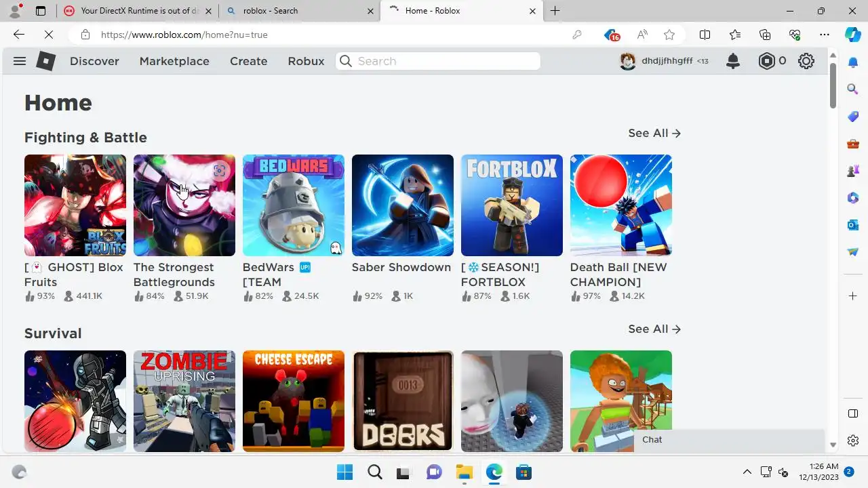Screen dimensions: 868x488
Task: Click the Roblox logo icon
Action: point(45,61)
